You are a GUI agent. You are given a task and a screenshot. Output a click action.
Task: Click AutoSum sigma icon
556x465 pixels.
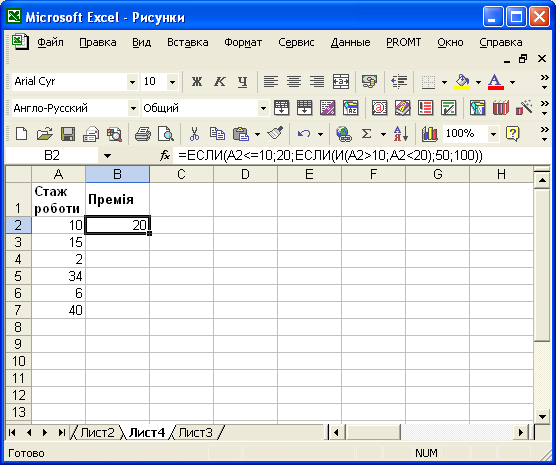tap(367, 134)
